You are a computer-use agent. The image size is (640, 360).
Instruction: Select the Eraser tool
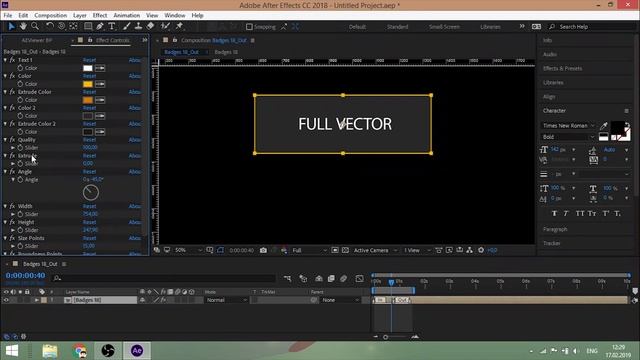[x=151, y=27]
